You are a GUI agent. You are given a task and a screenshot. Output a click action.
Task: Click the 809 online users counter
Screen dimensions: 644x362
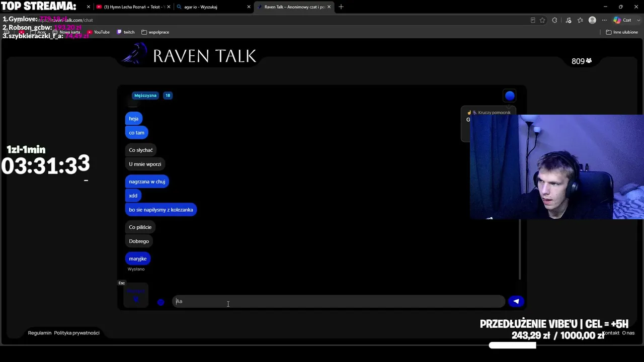coord(582,61)
